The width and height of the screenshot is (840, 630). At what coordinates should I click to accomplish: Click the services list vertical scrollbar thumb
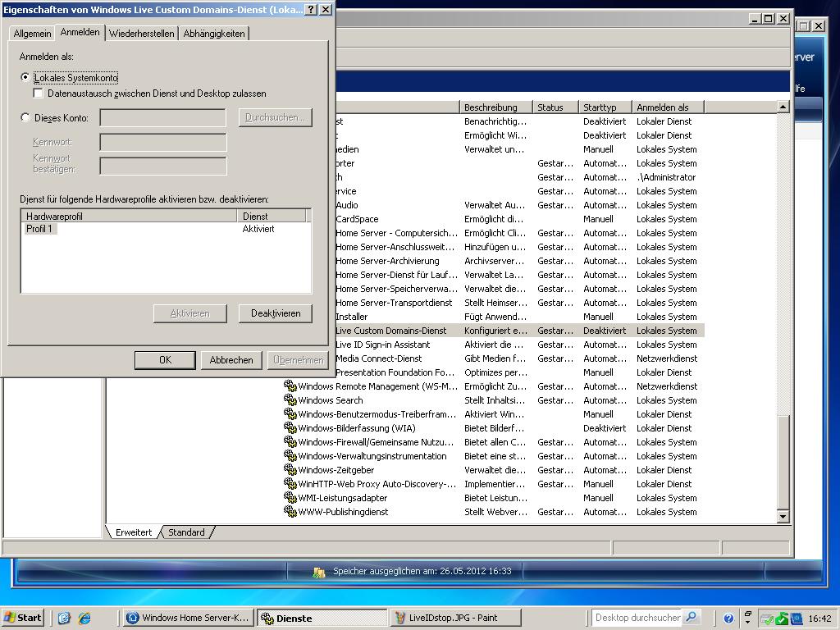click(783, 463)
